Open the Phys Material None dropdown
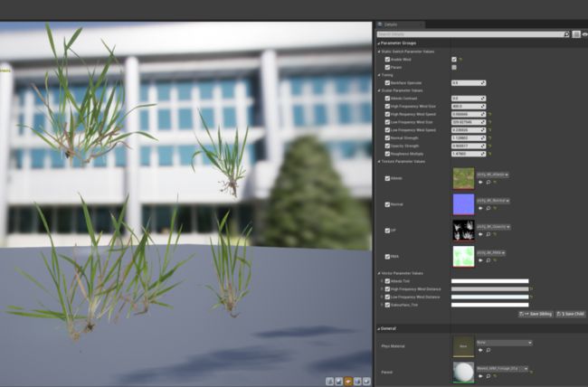 pyautogui.click(x=504, y=343)
